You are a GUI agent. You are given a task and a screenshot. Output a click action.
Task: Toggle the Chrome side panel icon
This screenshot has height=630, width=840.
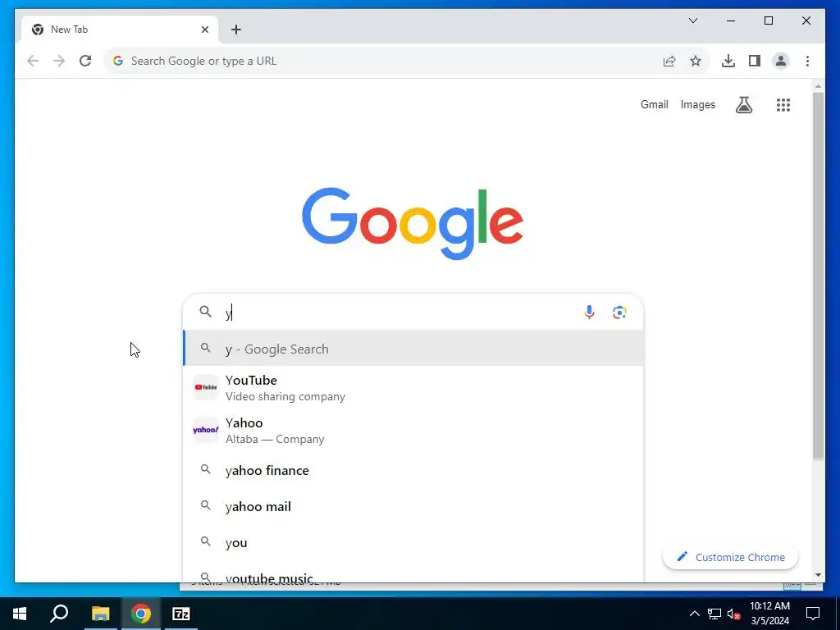coord(755,61)
